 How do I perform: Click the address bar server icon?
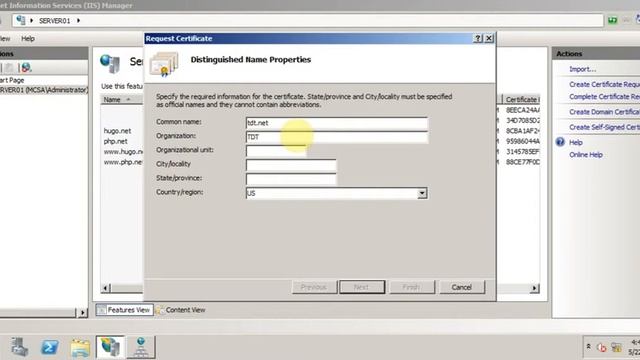pos(21,20)
